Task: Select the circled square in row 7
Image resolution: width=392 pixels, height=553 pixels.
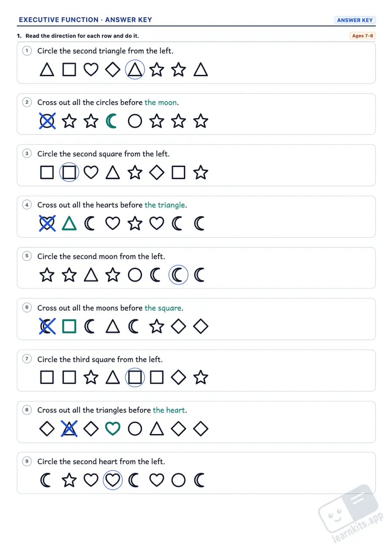Action: click(x=135, y=377)
